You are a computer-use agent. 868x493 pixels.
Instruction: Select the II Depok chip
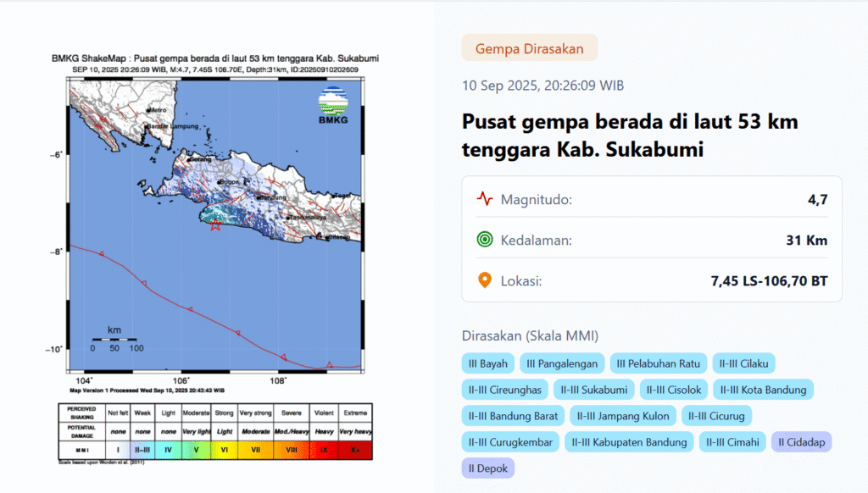pos(487,468)
